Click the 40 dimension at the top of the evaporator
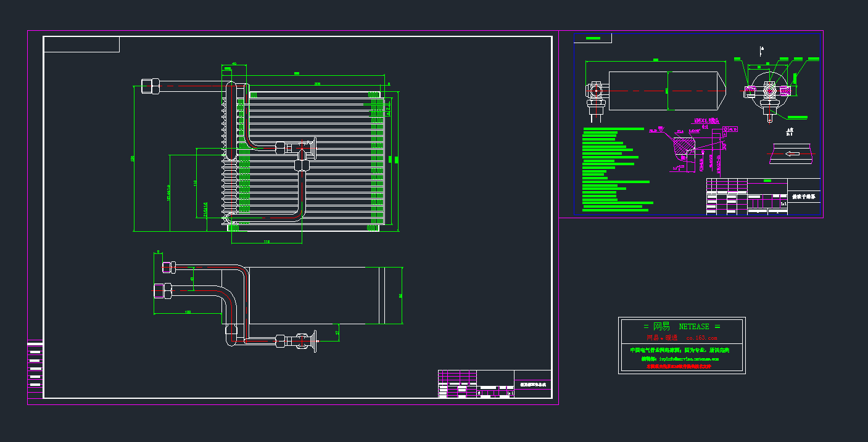 (x=234, y=64)
